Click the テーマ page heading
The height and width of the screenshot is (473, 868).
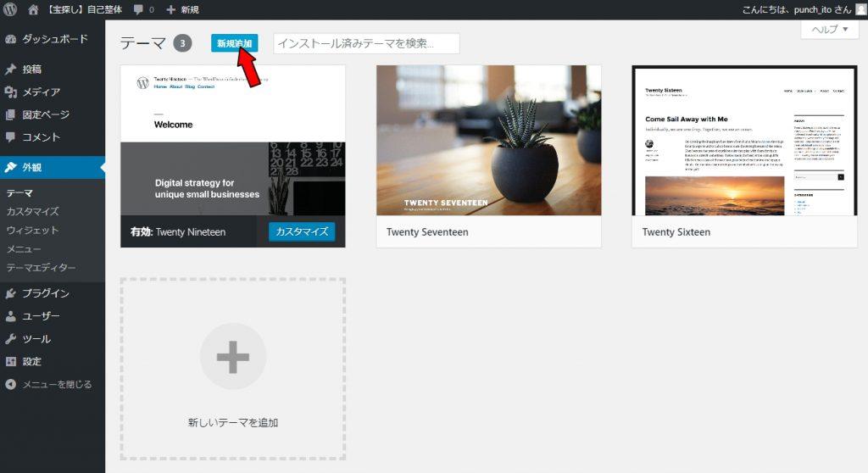(x=142, y=43)
